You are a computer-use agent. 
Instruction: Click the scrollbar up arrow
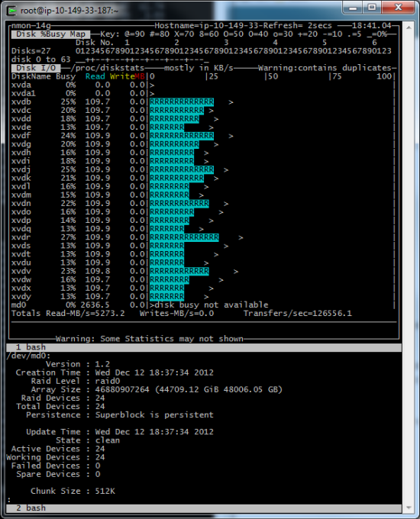409,27
